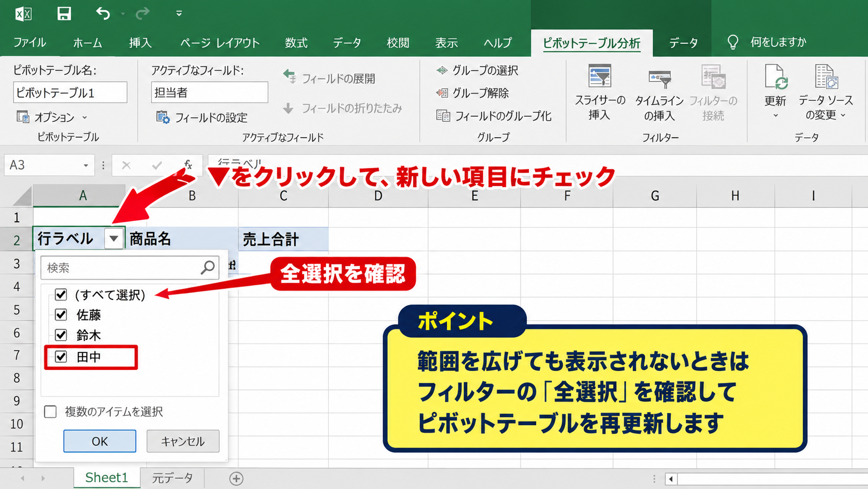Edit the ピボットテーブル名 field

point(70,92)
